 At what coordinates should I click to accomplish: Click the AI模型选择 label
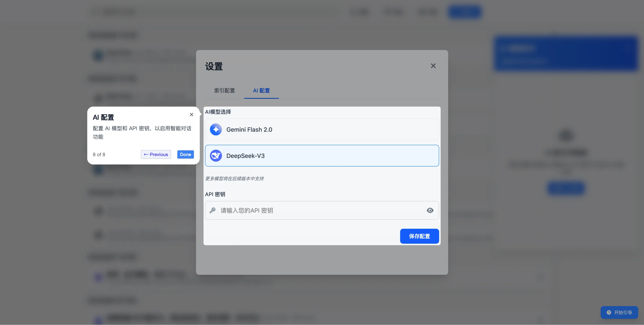[x=218, y=112]
